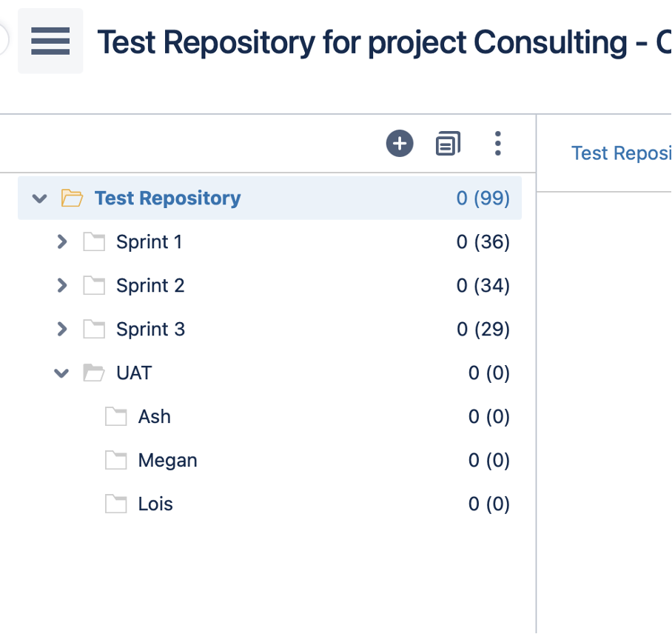Select the UAT folder label
Image resolution: width=672 pixels, height=634 pixels.
point(134,373)
